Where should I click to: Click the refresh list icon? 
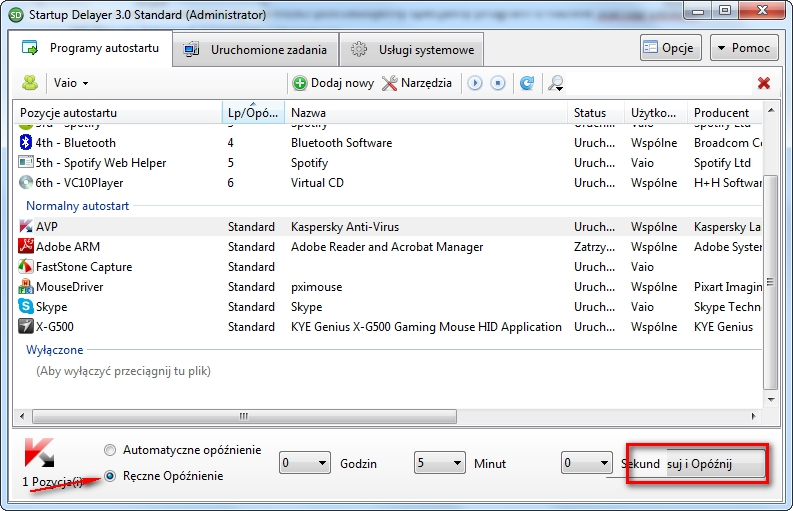[x=527, y=83]
